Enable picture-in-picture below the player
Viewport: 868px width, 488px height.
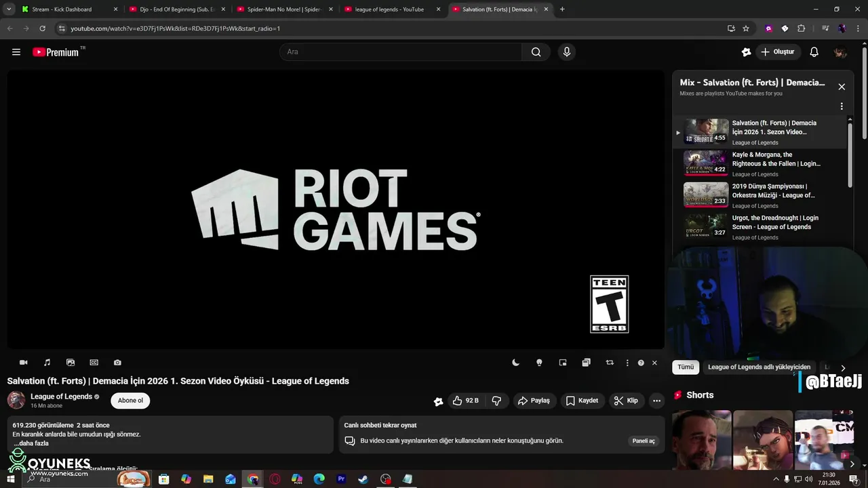coord(563,363)
